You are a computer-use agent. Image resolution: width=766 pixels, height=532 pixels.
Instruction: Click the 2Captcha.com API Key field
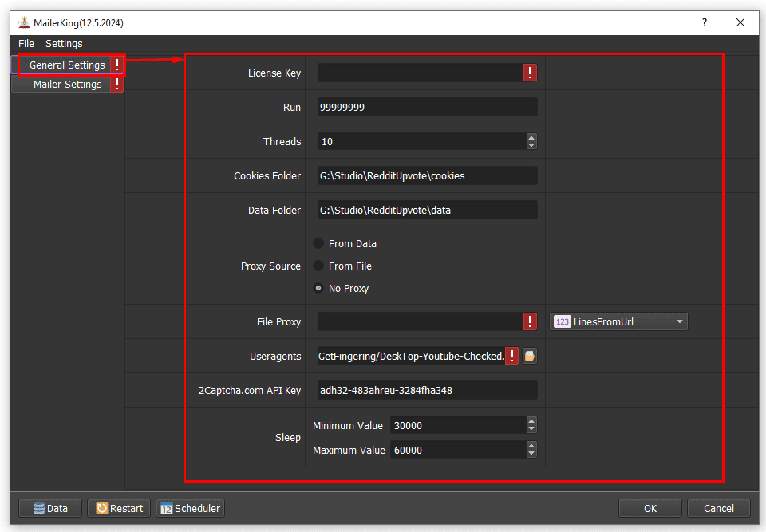tap(428, 390)
